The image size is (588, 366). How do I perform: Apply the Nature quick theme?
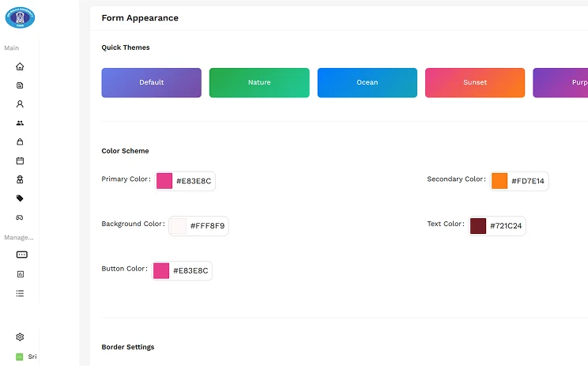coord(258,82)
